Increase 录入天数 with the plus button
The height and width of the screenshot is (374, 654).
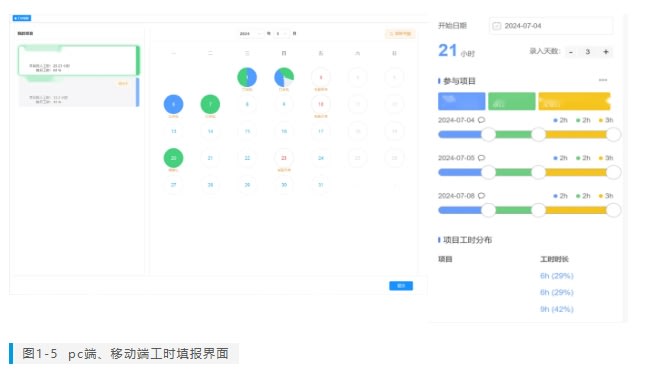coord(606,52)
